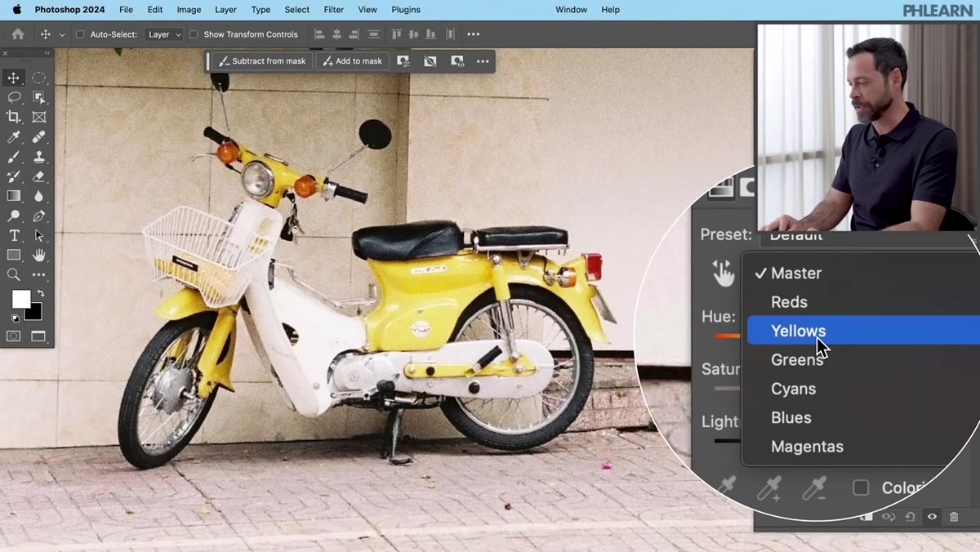This screenshot has width=980, height=552.
Task: Open options bar three-dots align menu
Action: coord(473,34)
